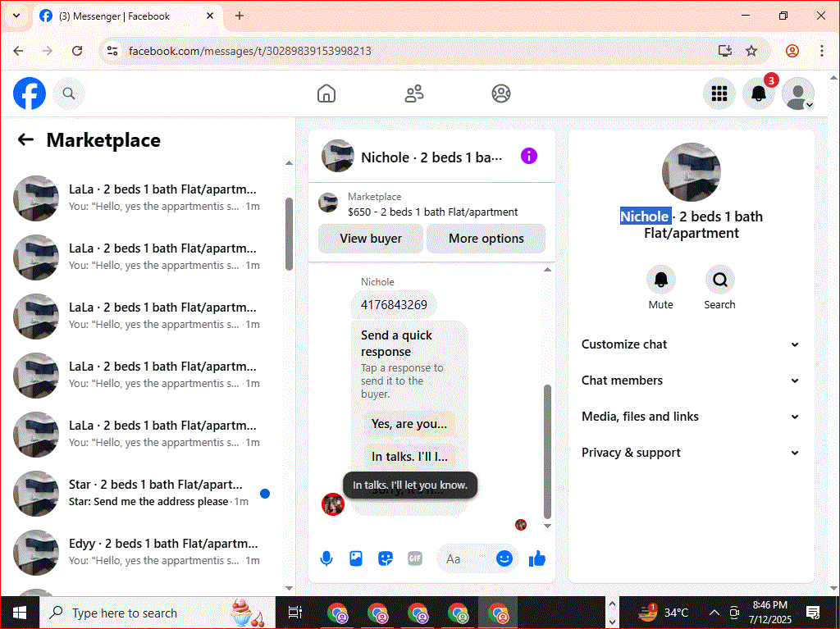Open the account profile avatar menu
The height and width of the screenshot is (629, 840).
point(798,93)
